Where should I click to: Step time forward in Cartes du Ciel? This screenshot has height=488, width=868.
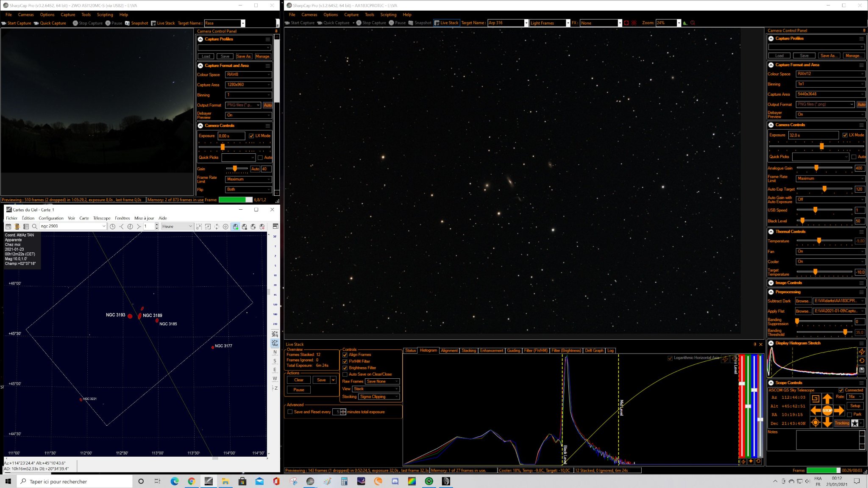point(139,227)
